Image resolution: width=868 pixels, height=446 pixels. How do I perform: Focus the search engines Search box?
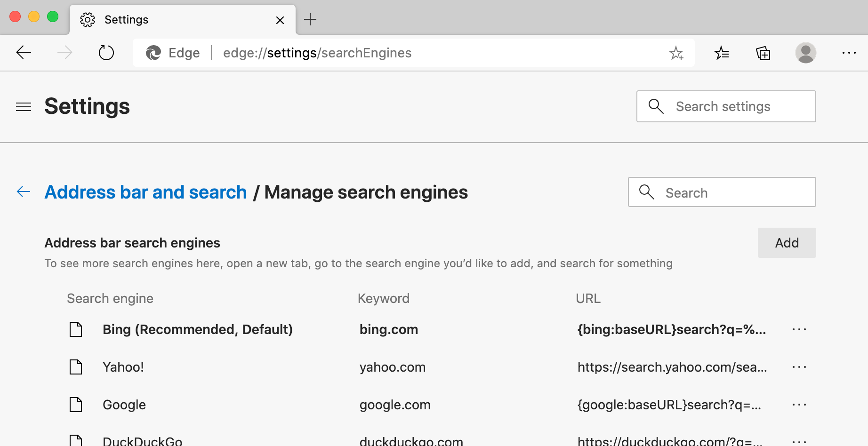[x=722, y=192]
